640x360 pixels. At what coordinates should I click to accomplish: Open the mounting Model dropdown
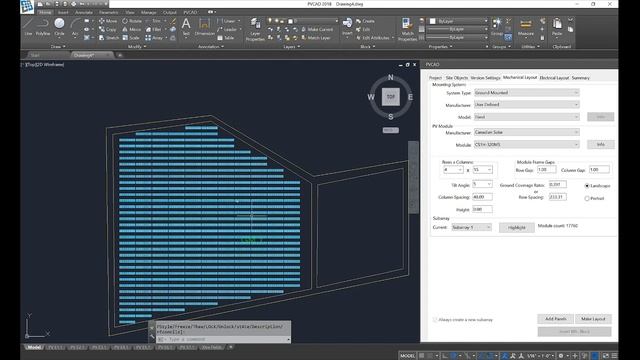(x=527, y=117)
